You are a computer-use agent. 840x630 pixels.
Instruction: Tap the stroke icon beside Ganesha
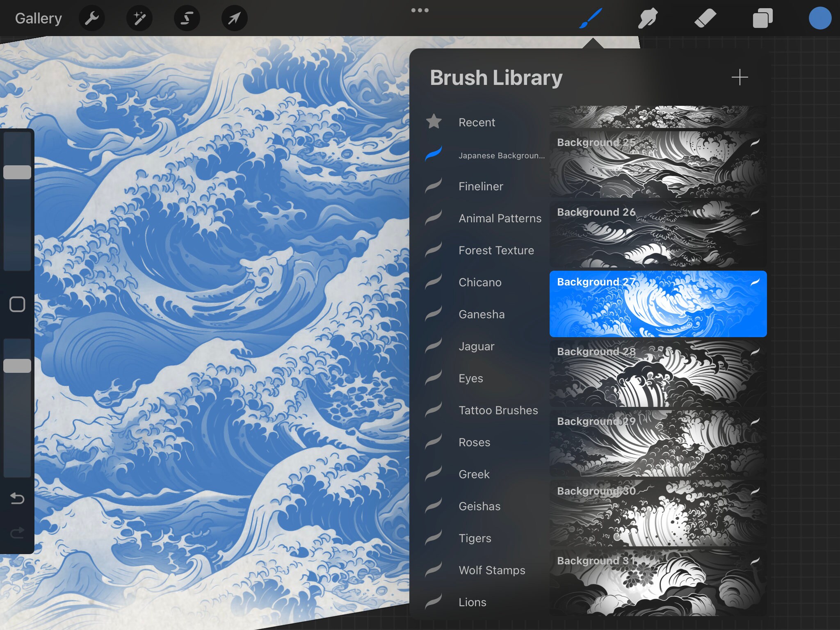[434, 313]
